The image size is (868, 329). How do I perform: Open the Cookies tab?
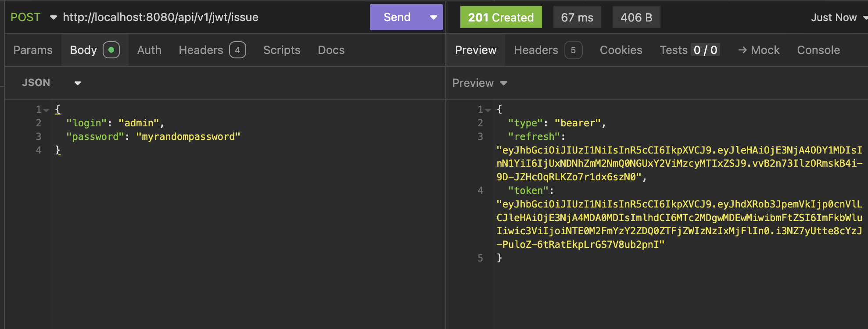tap(621, 50)
